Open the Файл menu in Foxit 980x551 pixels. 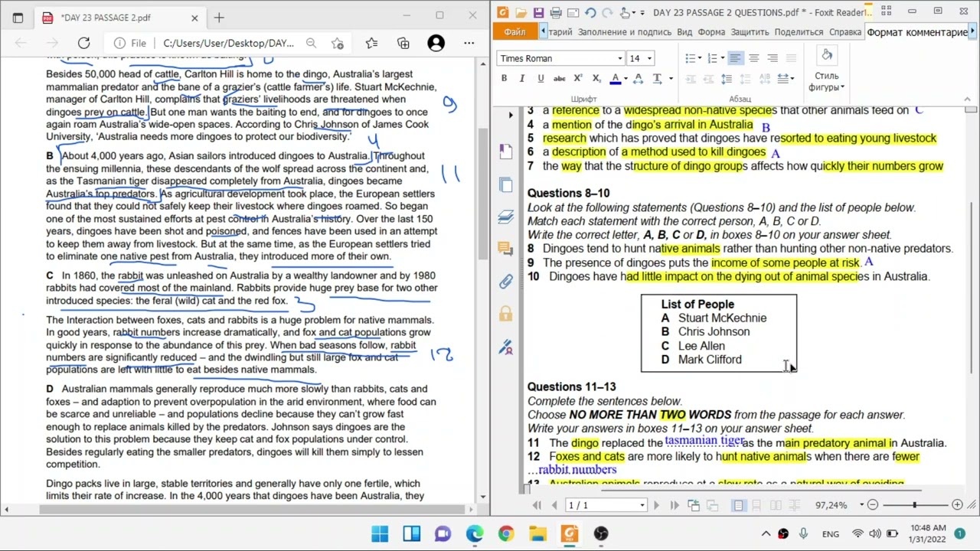pyautogui.click(x=514, y=31)
